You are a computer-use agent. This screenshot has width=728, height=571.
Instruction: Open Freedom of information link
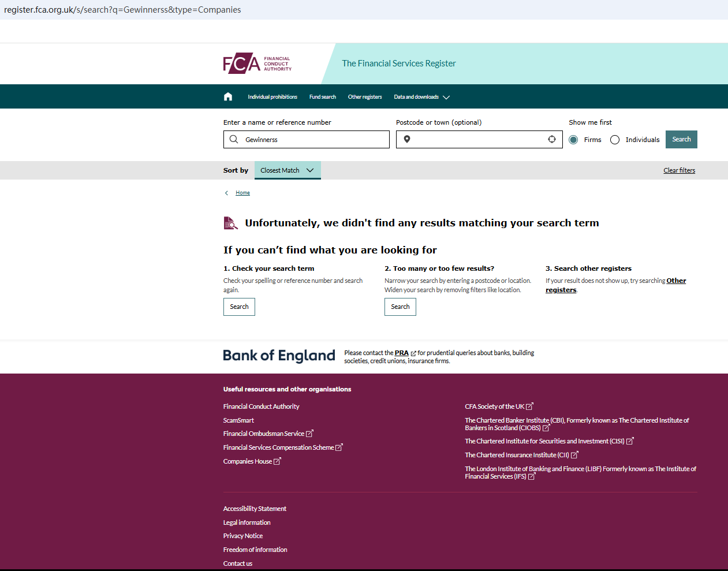255,550
